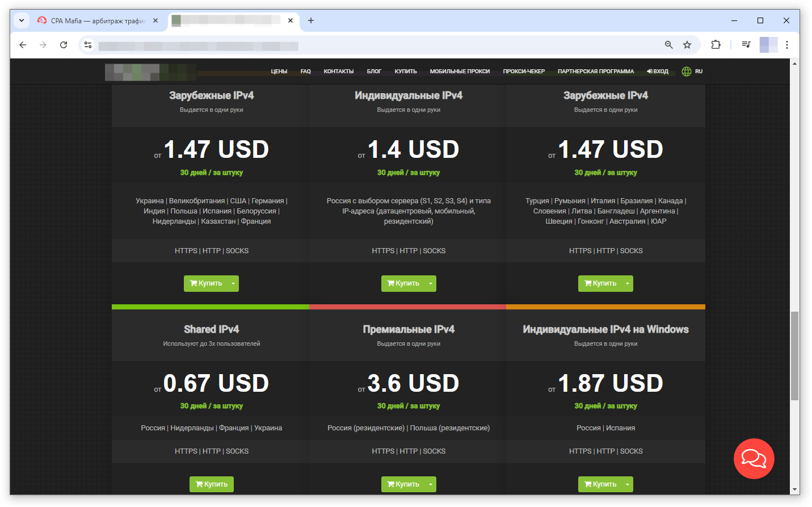
Task: Click the Shared IPv4 heading
Action: point(212,329)
